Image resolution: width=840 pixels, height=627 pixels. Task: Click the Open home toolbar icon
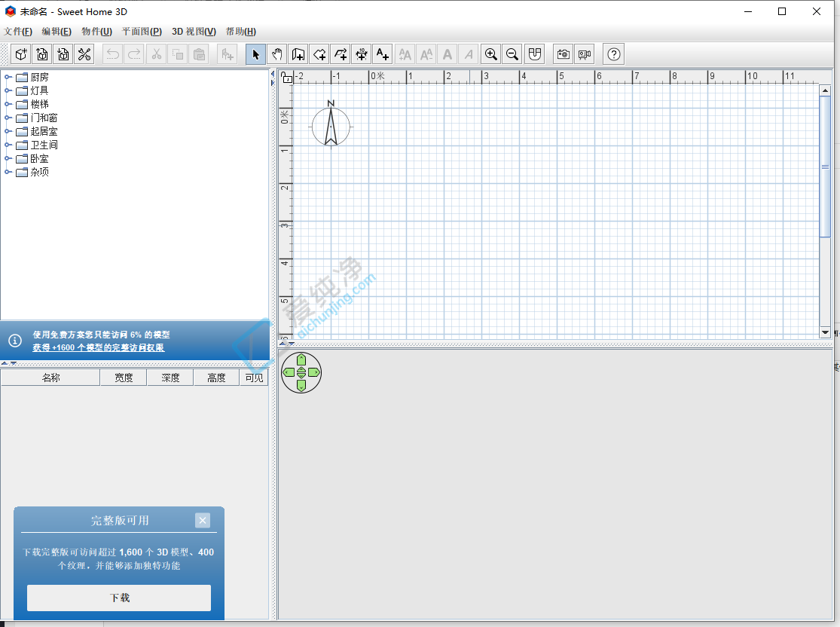(x=42, y=54)
